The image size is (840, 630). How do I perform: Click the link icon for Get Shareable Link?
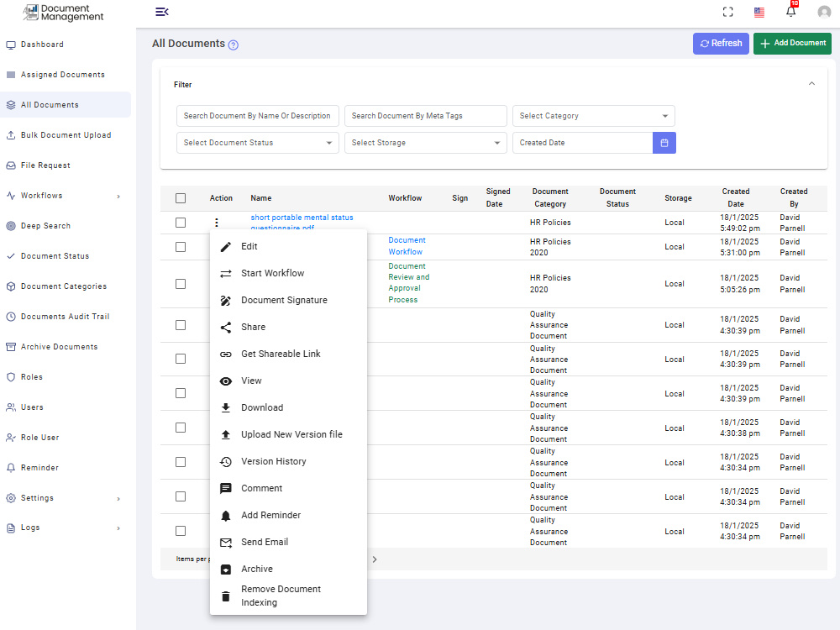coord(226,354)
